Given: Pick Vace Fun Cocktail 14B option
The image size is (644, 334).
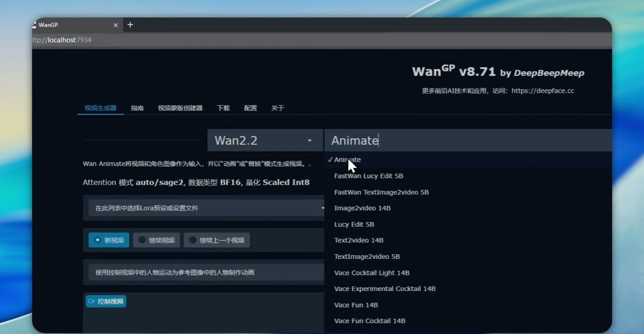Looking at the screenshot, I should 369,321.
